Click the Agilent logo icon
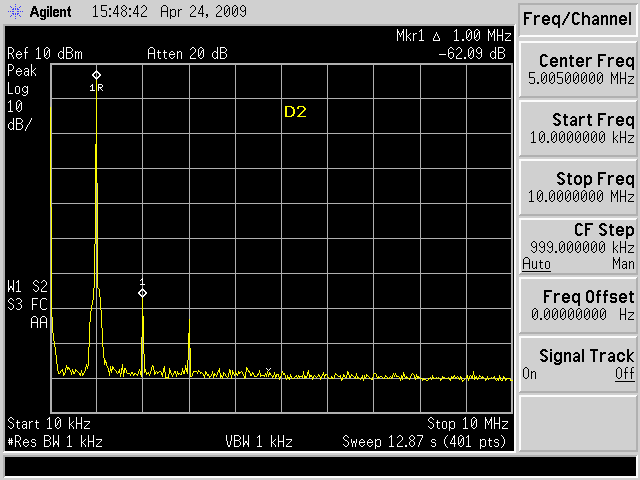This screenshot has width=640, height=480. pos(16,11)
